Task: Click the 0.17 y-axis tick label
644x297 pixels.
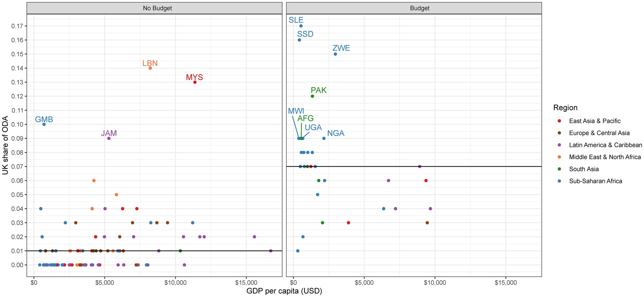Action: [17, 26]
